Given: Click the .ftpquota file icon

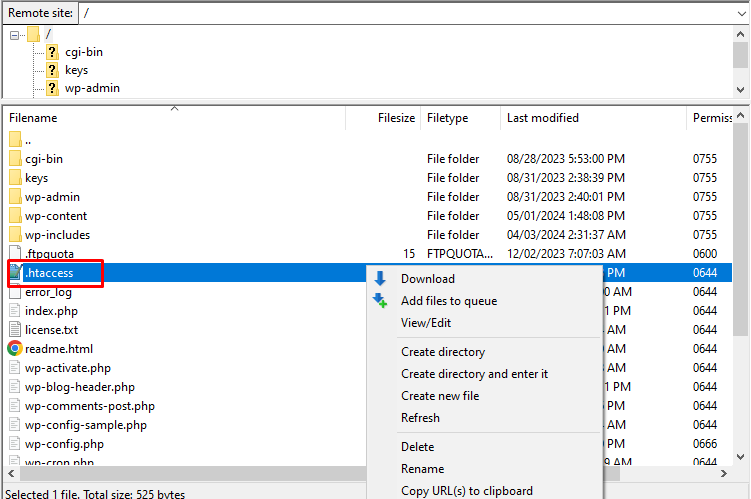Looking at the screenshot, I should pos(15,254).
